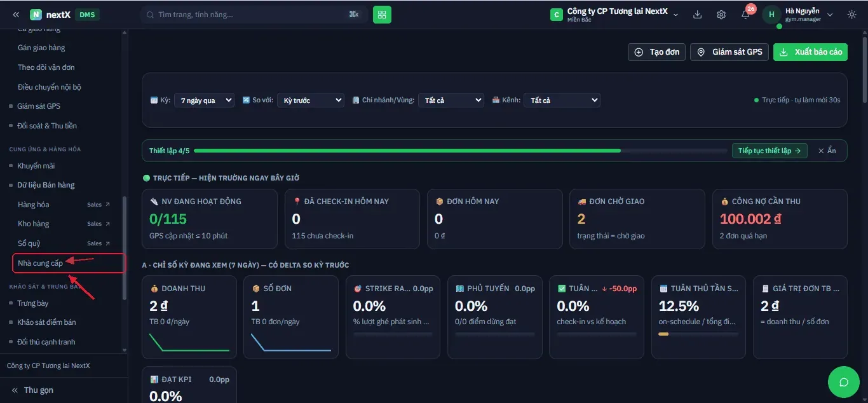Open the Công nợ cần thu card
Viewport: 868px width, 403px height.
780,219
